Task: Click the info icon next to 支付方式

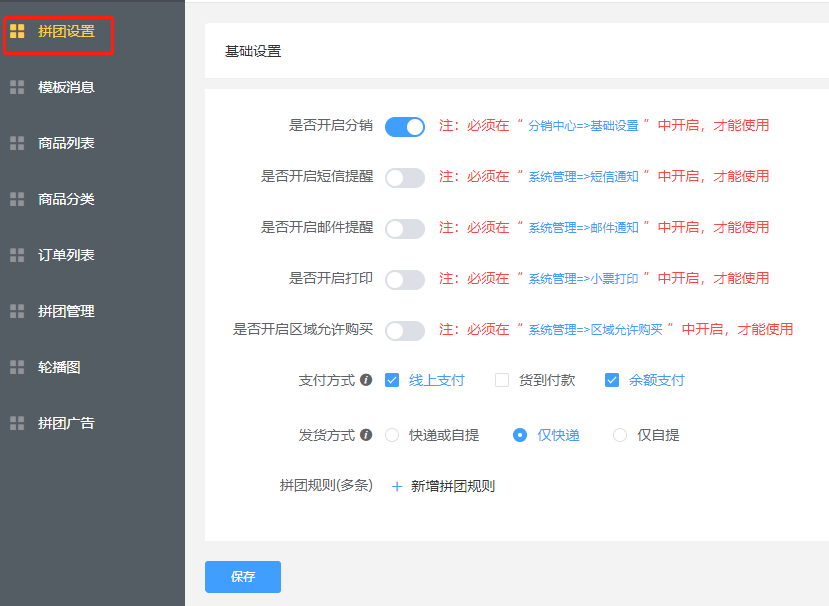Action: [x=366, y=380]
